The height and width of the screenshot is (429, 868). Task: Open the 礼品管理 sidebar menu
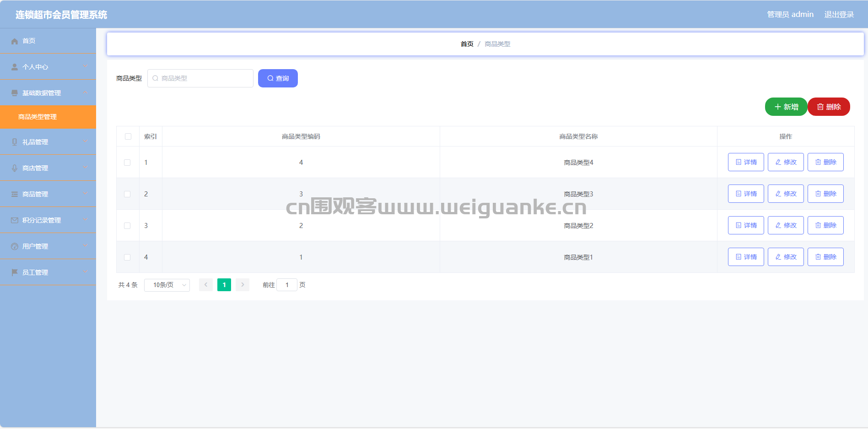pos(48,142)
